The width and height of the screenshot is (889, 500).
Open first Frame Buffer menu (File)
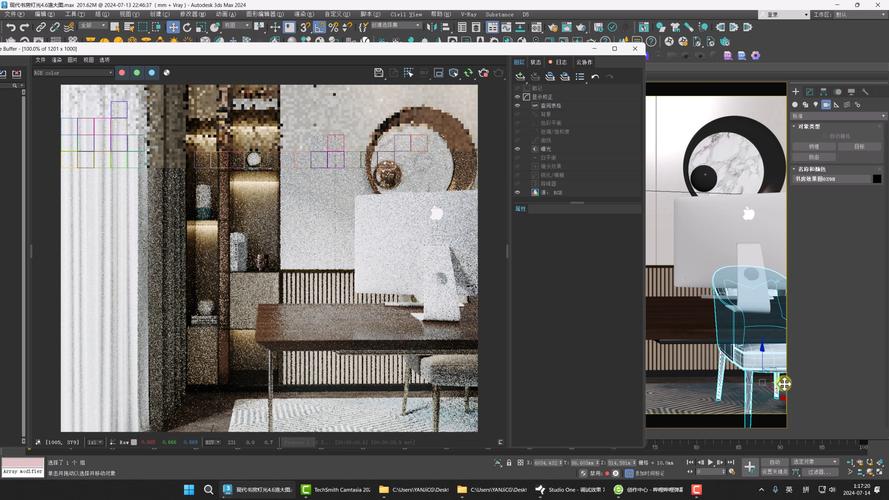(40, 60)
